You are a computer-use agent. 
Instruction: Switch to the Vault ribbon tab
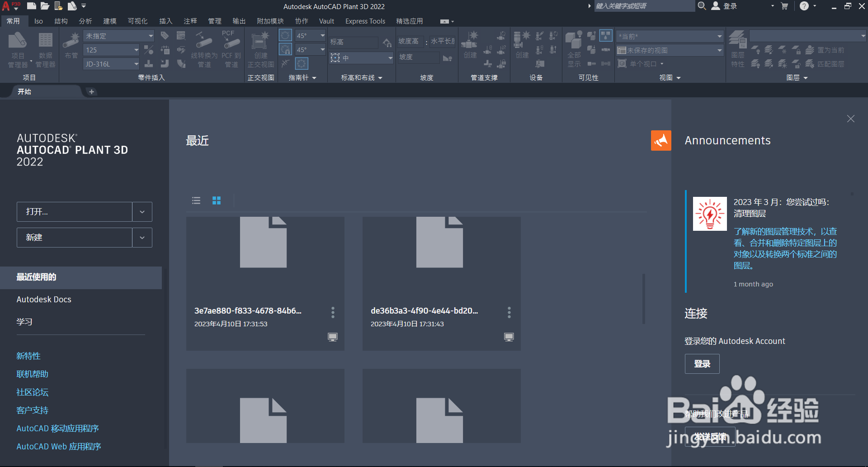[x=326, y=21]
